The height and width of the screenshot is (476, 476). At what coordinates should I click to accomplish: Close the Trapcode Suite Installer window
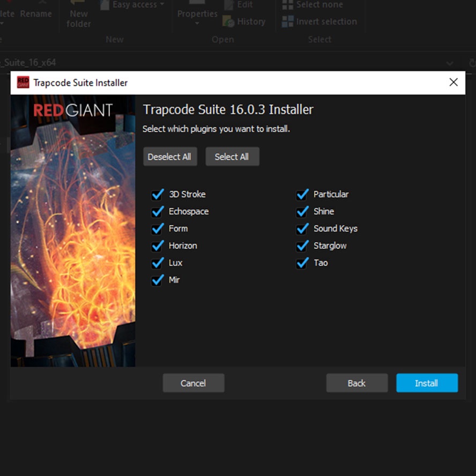(453, 83)
